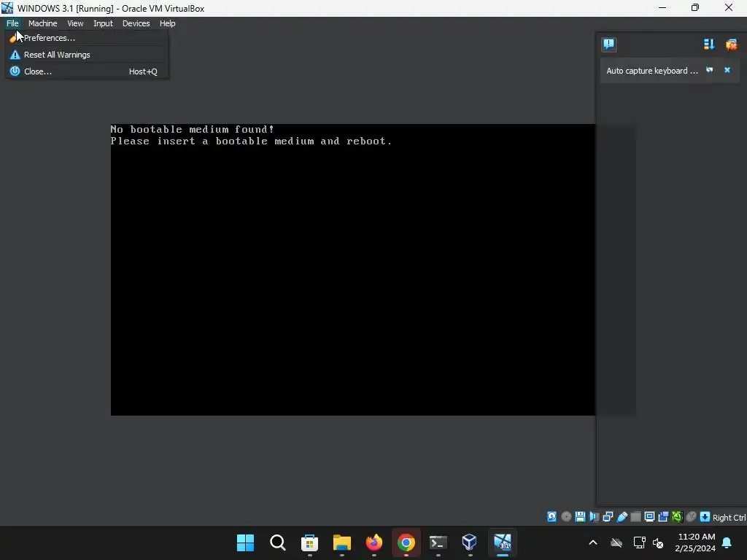Click the notification sort order icon
This screenshot has width=747, height=560.
[709, 44]
